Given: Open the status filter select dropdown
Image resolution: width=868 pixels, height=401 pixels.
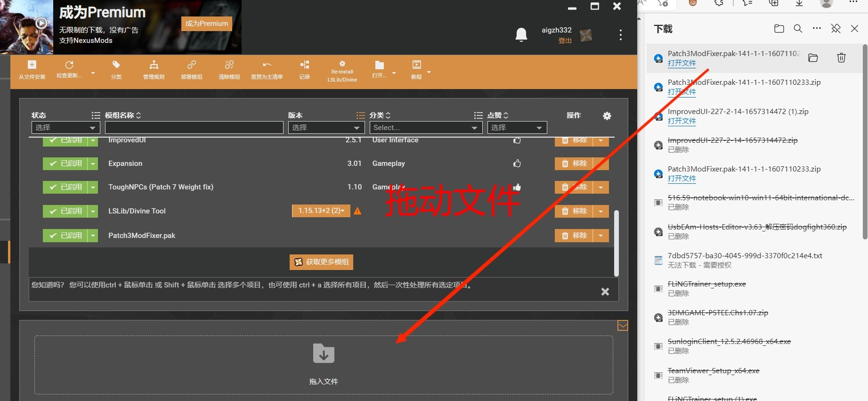Looking at the screenshot, I should tap(65, 128).
